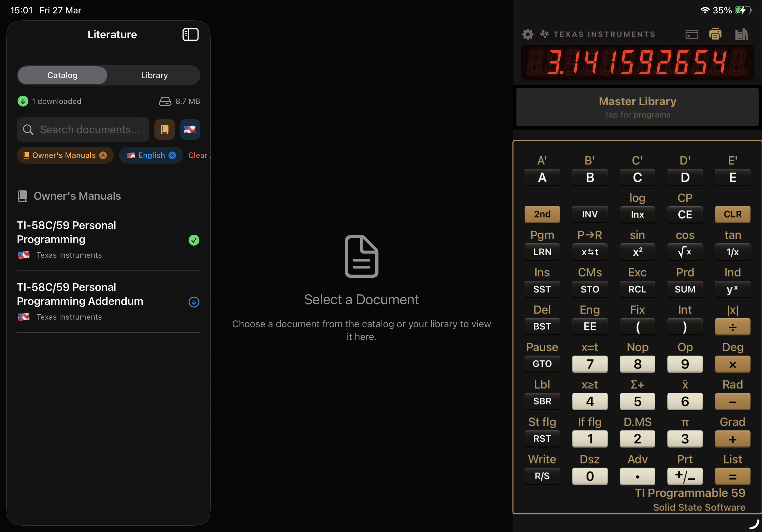Download the Programming Addendum document
The width and height of the screenshot is (762, 532).
pos(194,302)
